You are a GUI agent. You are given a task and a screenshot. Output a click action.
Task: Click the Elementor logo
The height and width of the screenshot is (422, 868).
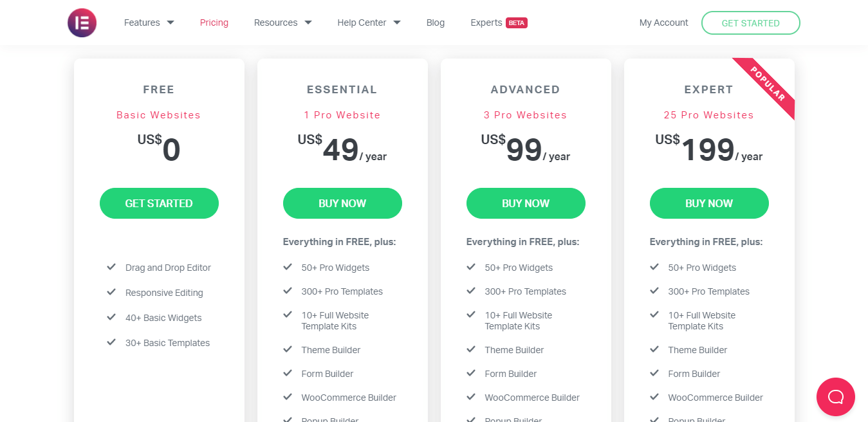(x=82, y=22)
